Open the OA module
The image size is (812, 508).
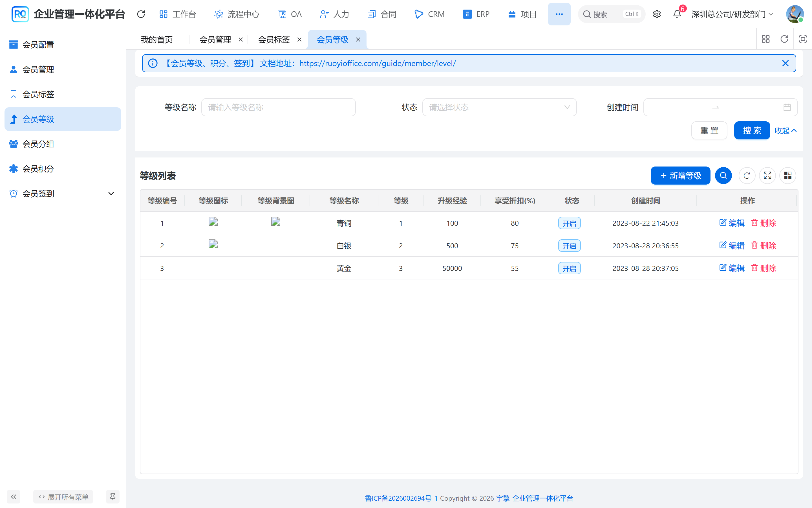290,14
